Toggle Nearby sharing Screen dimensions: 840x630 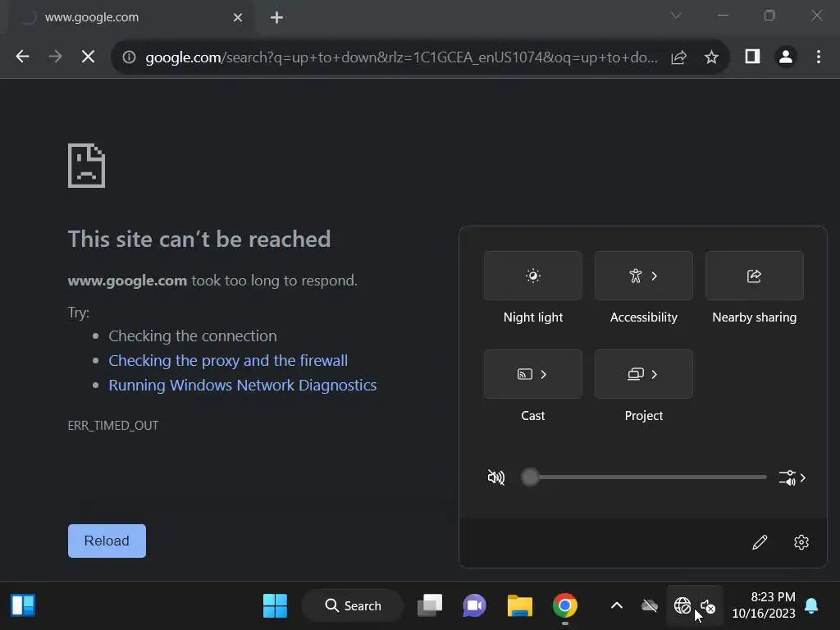click(x=755, y=276)
